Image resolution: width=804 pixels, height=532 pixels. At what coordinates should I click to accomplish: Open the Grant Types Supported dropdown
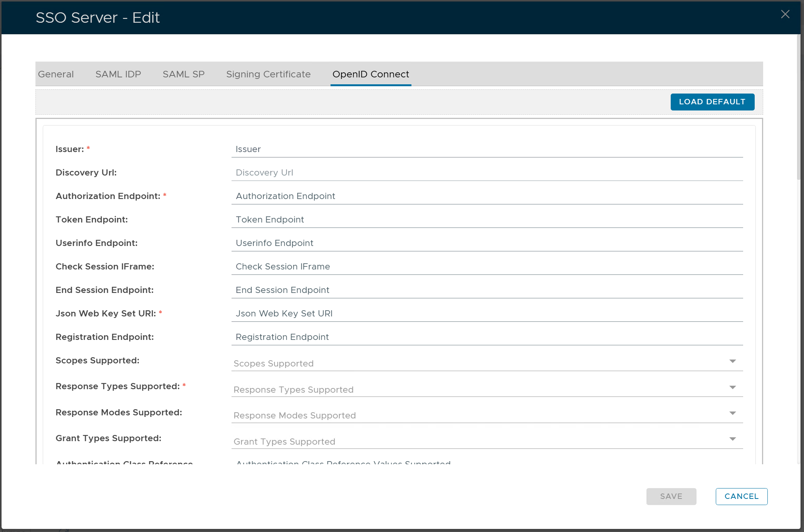click(x=732, y=439)
